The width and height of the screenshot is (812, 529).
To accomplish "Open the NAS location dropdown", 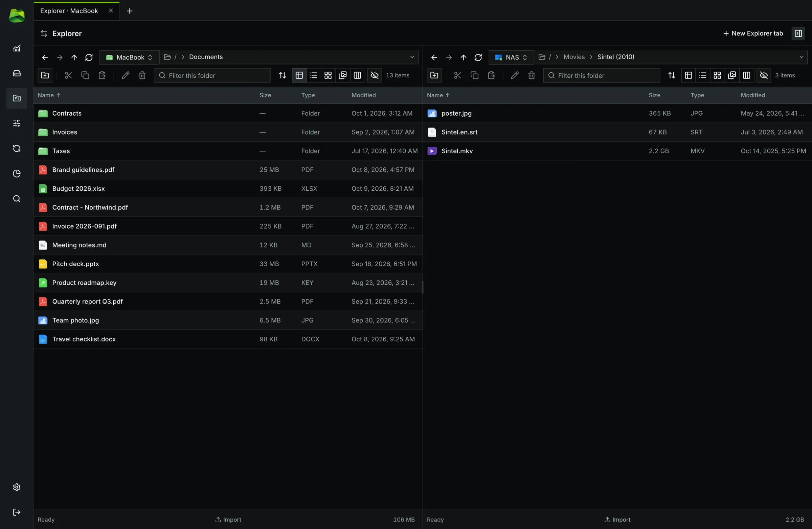I will tap(511, 57).
